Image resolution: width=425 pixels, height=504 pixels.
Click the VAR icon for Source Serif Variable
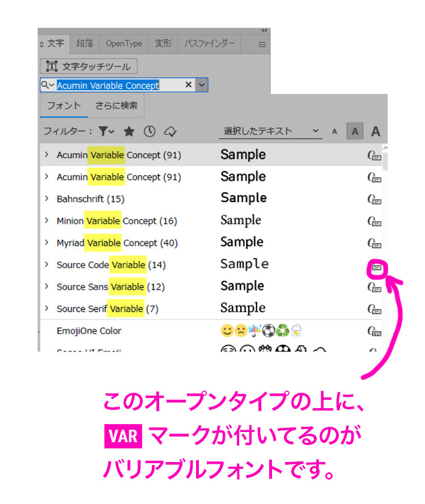pos(375,309)
